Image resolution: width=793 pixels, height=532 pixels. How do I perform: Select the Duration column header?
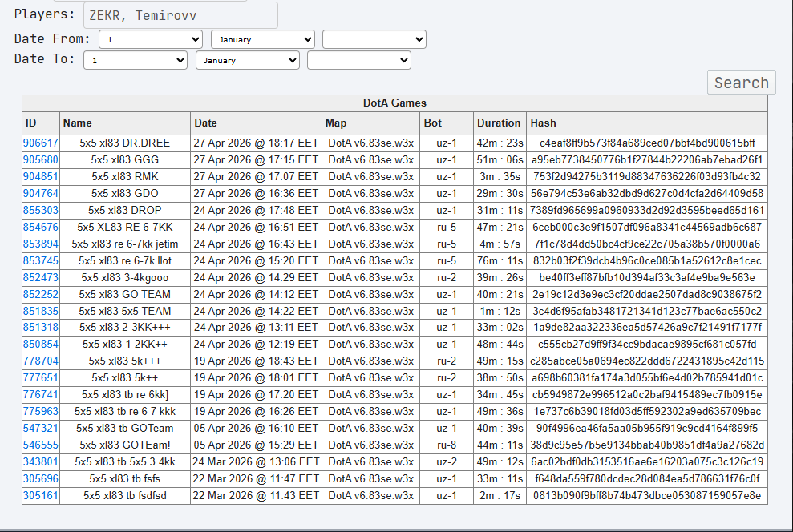(499, 123)
